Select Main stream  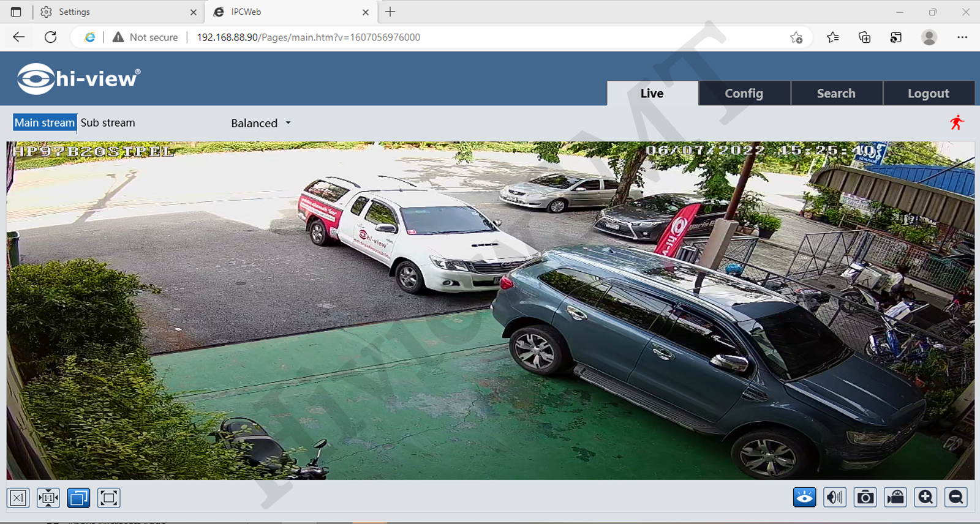[45, 122]
